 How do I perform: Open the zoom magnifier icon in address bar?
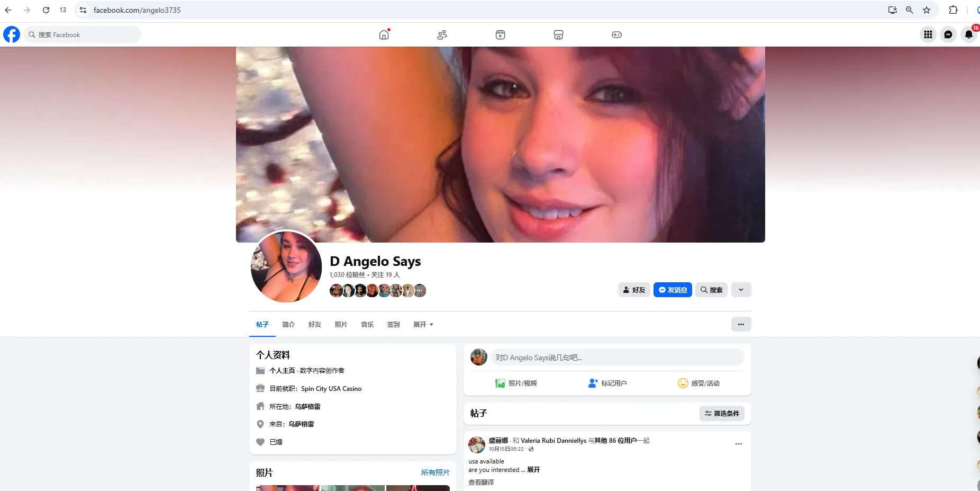tap(910, 10)
